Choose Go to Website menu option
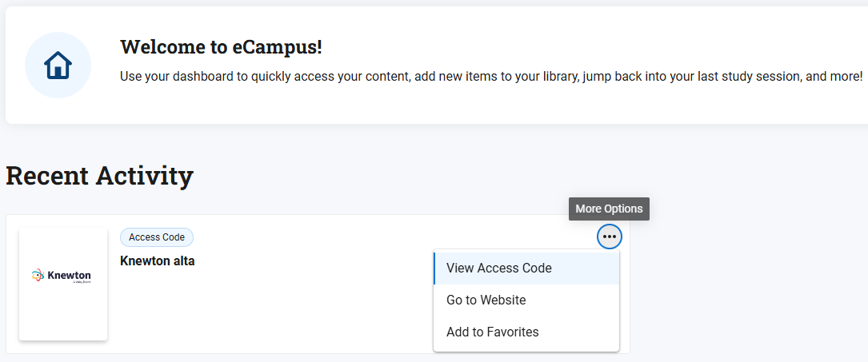 point(486,300)
